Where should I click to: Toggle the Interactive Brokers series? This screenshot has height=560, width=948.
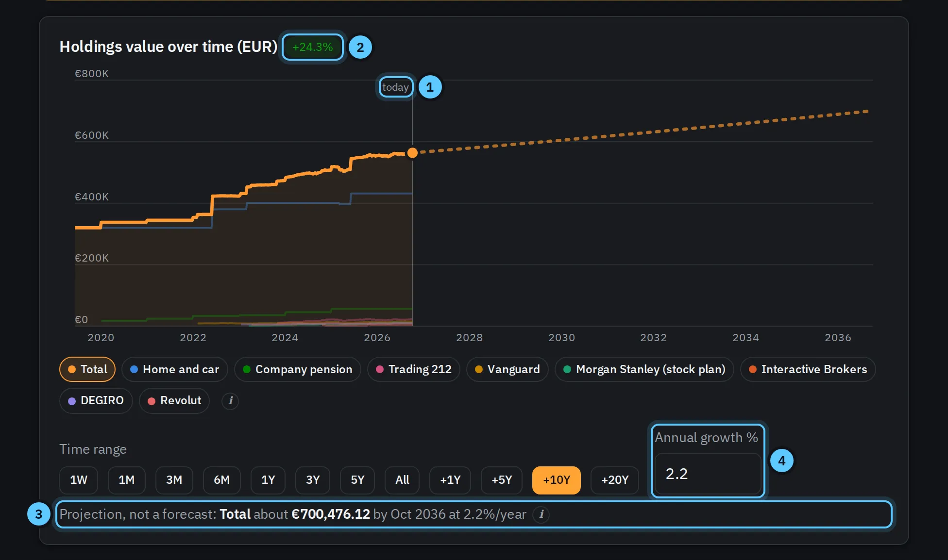click(x=808, y=369)
